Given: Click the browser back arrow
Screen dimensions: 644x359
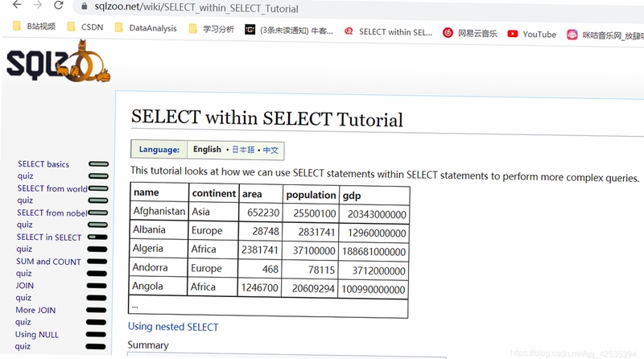Looking at the screenshot, I should click(x=17, y=5).
